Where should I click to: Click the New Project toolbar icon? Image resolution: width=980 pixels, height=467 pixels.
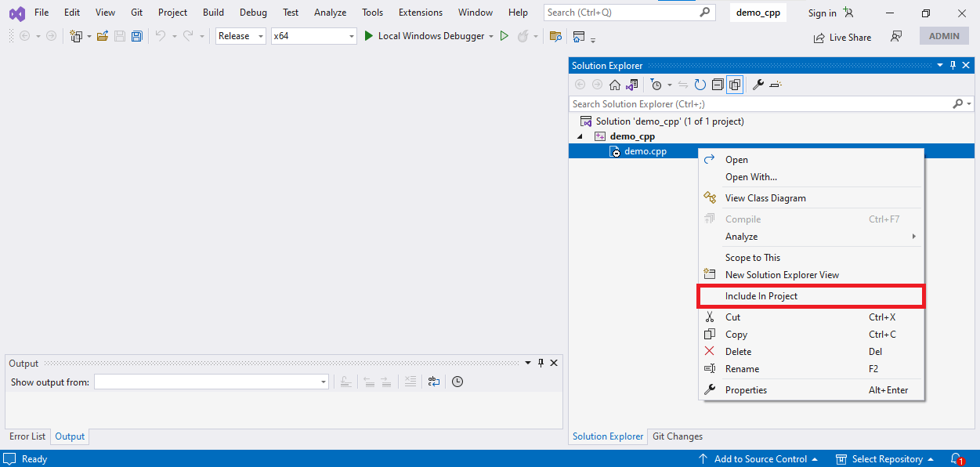click(x=76, y=36)
